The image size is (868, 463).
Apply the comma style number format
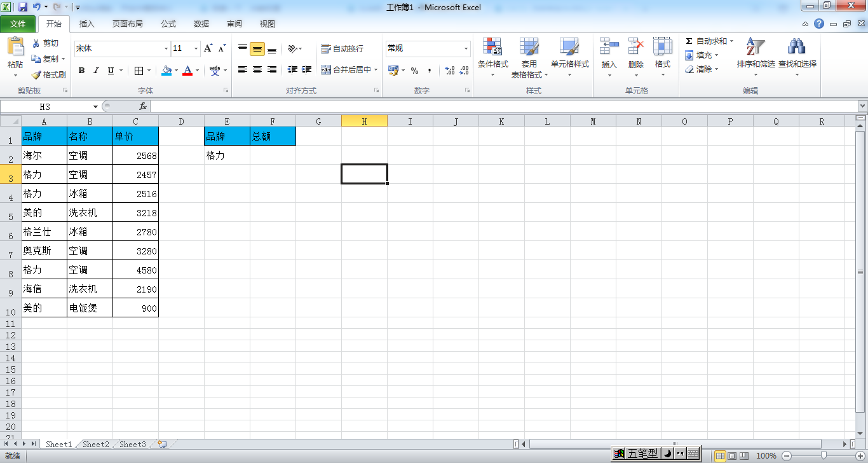(430, 71)
